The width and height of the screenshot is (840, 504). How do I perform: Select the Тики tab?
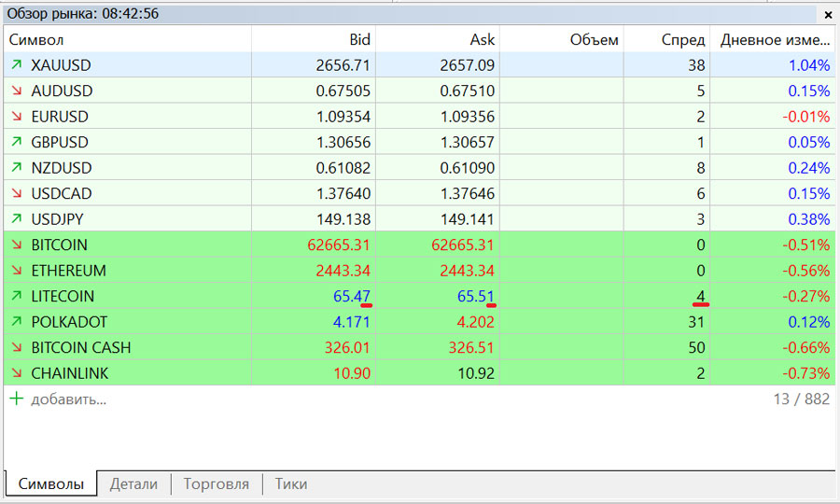[x=290, y=484]
